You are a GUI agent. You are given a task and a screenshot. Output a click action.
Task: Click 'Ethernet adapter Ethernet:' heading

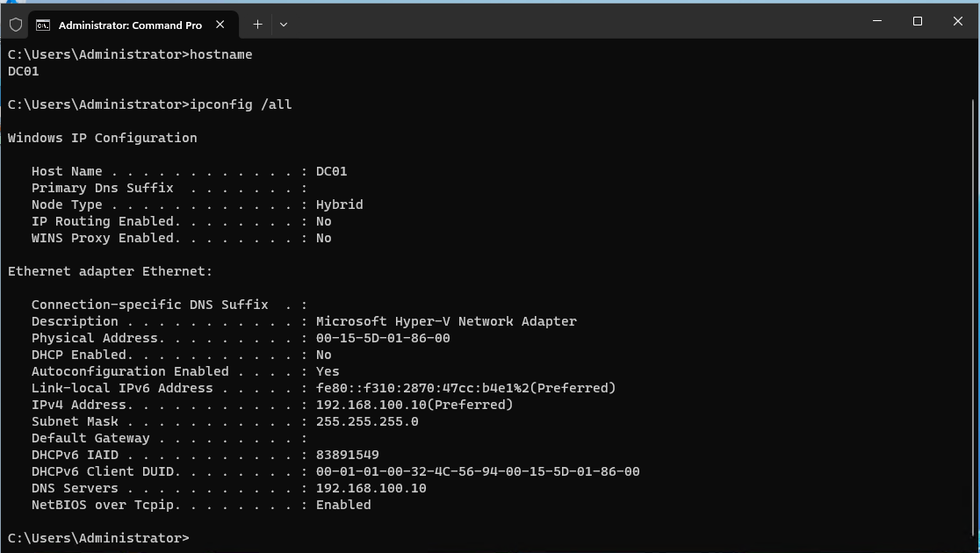(110, 271)
